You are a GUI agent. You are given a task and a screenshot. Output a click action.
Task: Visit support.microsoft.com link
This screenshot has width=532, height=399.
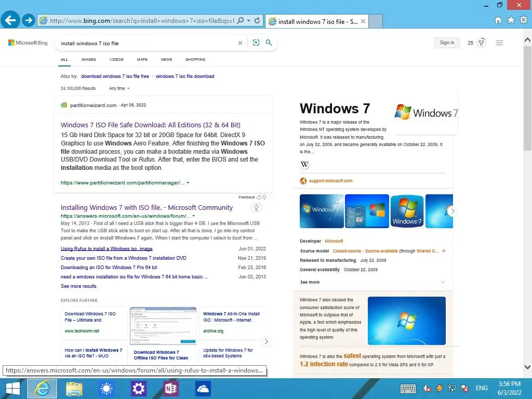330,181
